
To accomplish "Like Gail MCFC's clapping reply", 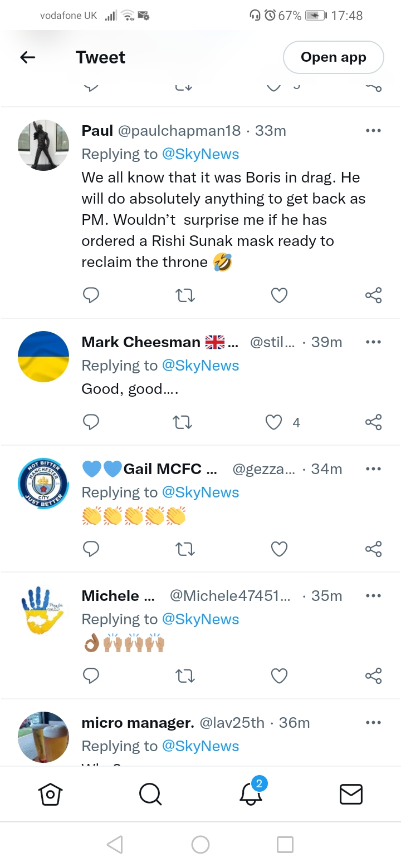I will (x=279, y=549).
